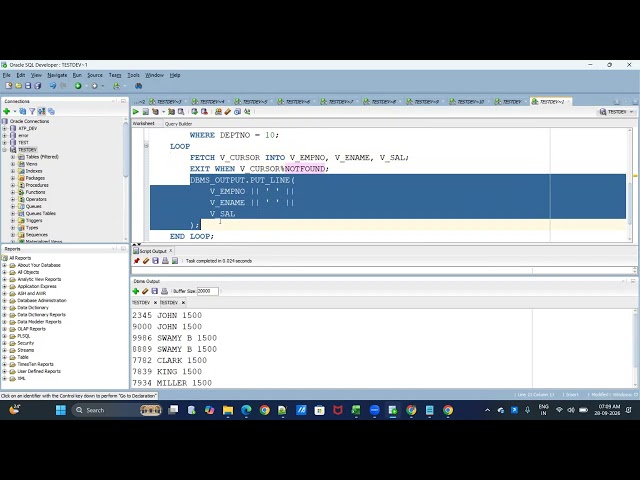Close the second TESTDEV Dbms Output tab
The image size is (640, 480).
point(183,302)
